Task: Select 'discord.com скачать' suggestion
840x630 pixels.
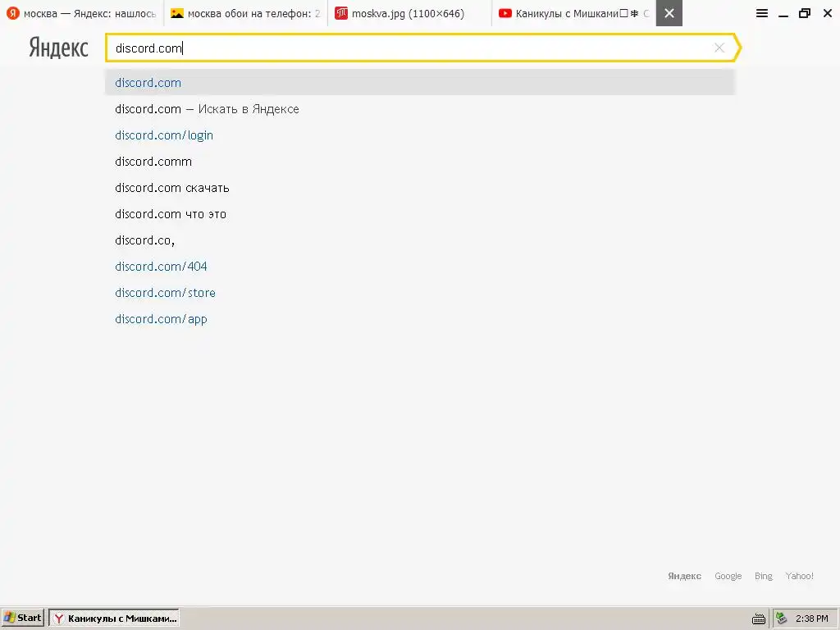Action: (420, 188)
